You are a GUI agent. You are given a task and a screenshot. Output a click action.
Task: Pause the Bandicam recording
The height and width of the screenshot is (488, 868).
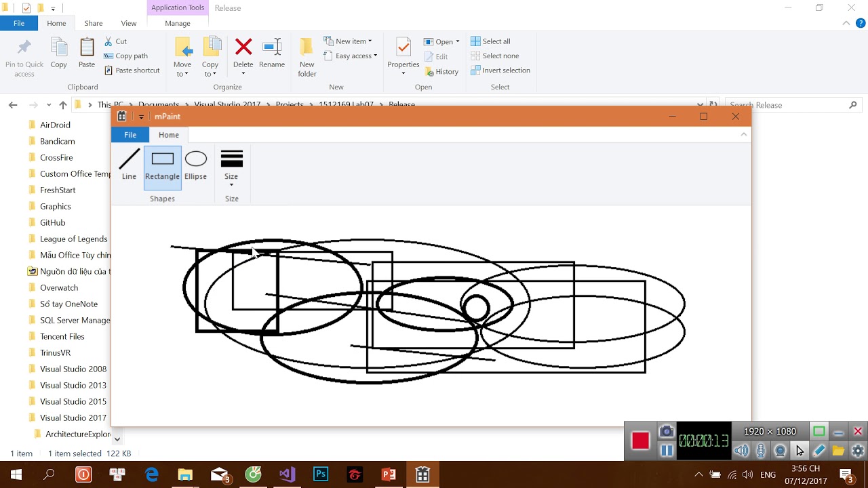(667, 450)
